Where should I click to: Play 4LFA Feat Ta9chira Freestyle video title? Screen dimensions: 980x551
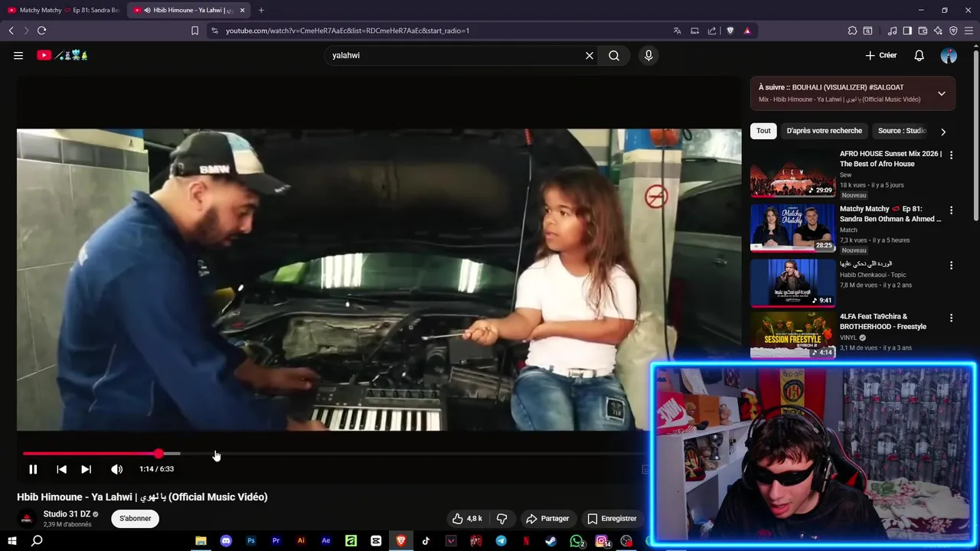pyautogui.click(x=883, y=321)
